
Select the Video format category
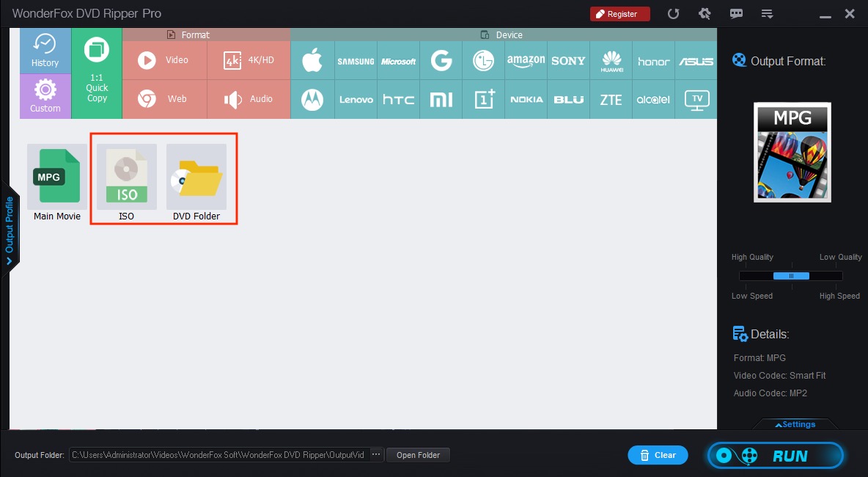164,60
